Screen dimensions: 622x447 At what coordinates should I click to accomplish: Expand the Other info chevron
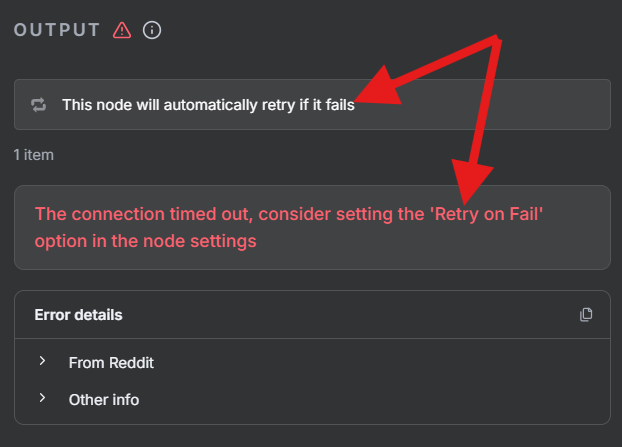click(42, 399)
